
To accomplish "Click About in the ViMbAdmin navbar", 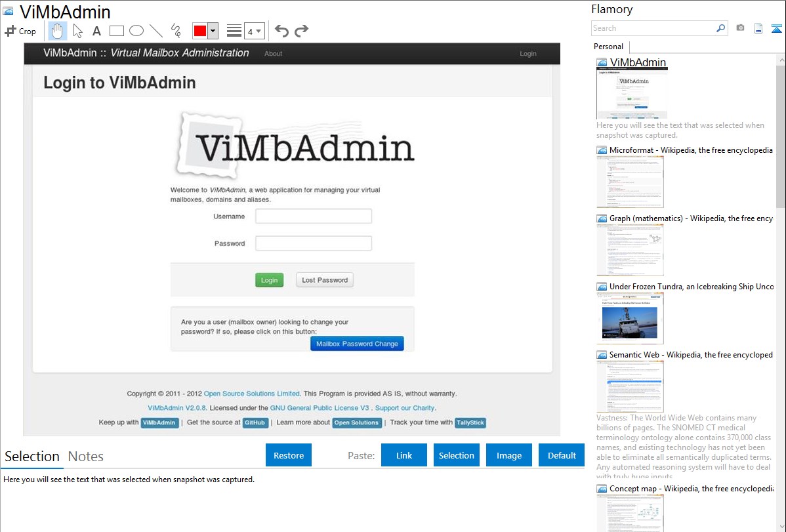I will 273,54.
